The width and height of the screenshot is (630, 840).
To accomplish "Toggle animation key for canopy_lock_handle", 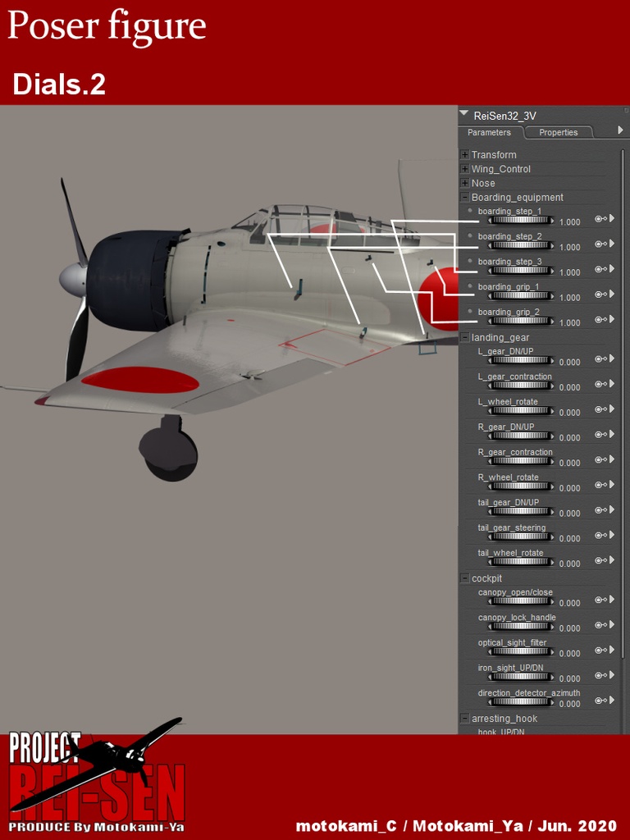I will [x=600, y=625].
